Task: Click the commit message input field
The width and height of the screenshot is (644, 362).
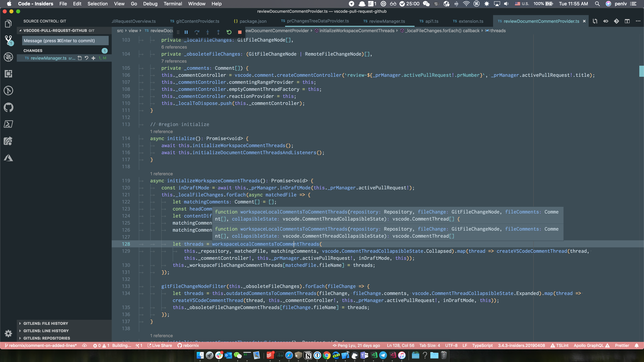Action: click(65, 40)
